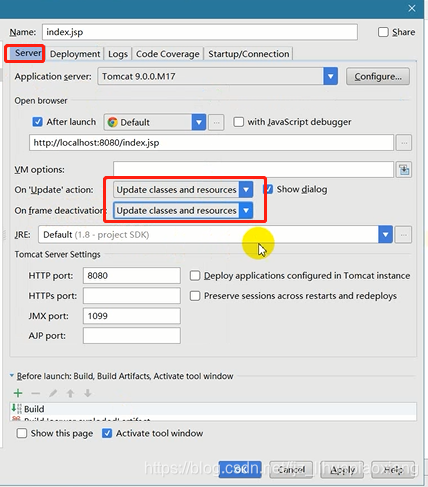Uncheck the After launch checkbox
The height and width of the screenshot is (487, 428).
37,122
